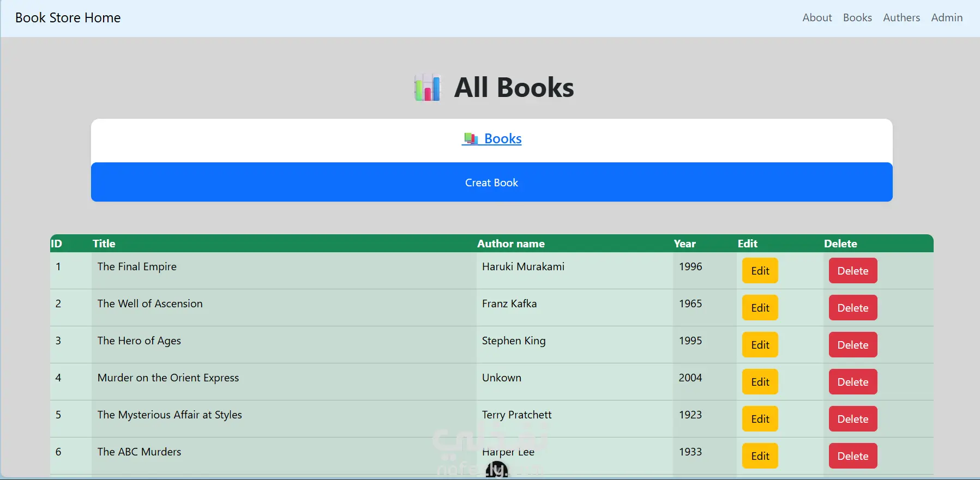The image size is (980, 480).
Task: Click author Haruki Murakami
Action: 523,266
